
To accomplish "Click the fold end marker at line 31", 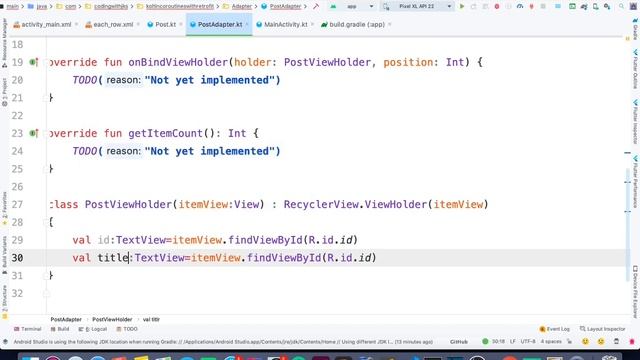I will pyautogui.click(x=46, y=276).
